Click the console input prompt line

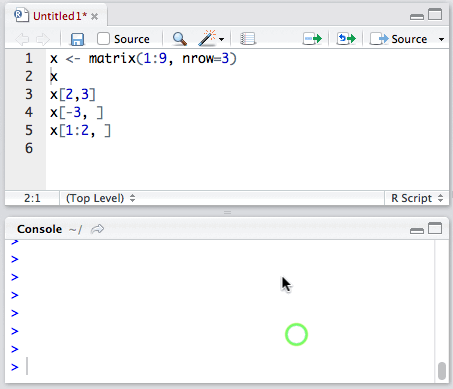pyautogui.click(x=220, y=367)
